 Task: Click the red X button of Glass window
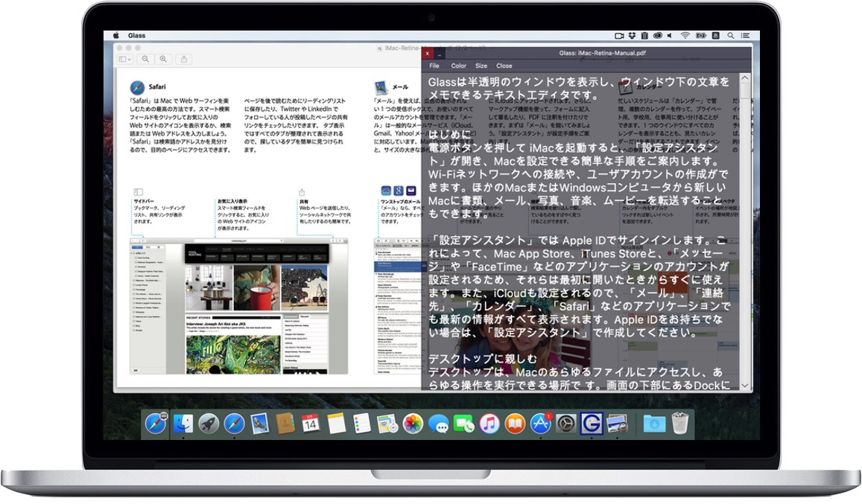tap(428, 54)
